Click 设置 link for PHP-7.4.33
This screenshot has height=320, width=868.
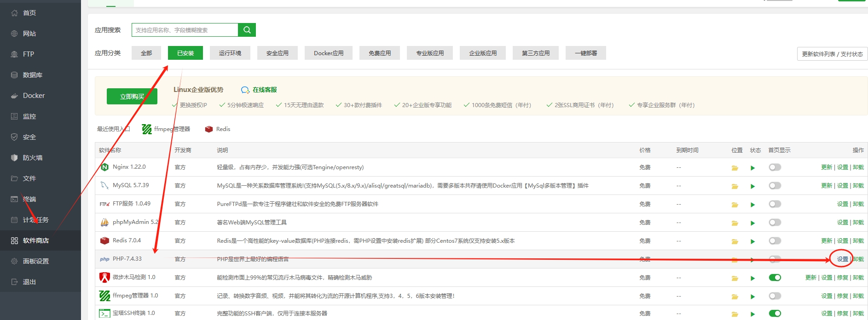(842, 259)
